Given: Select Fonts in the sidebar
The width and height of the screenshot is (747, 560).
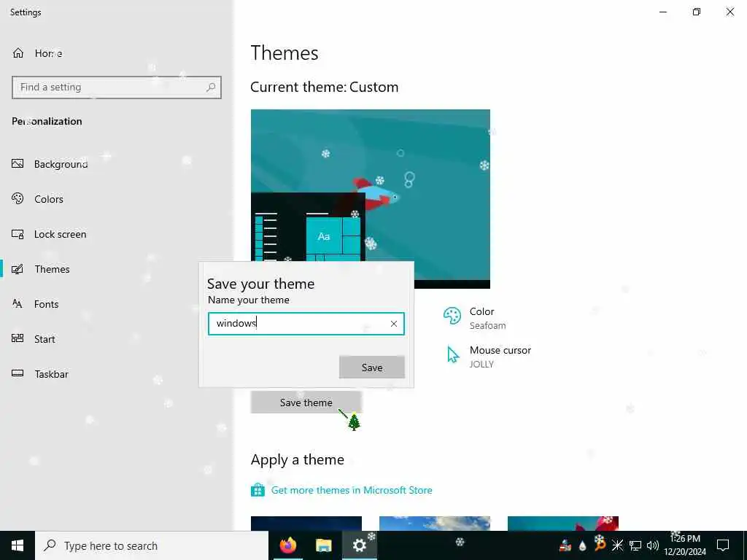Looking at the screenshot, I should 46,304.
